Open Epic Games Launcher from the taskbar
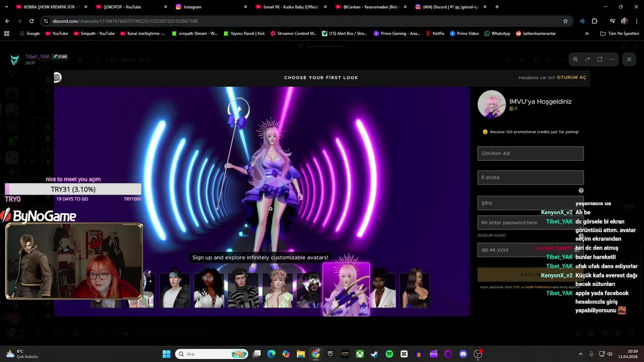 (331, 354)
